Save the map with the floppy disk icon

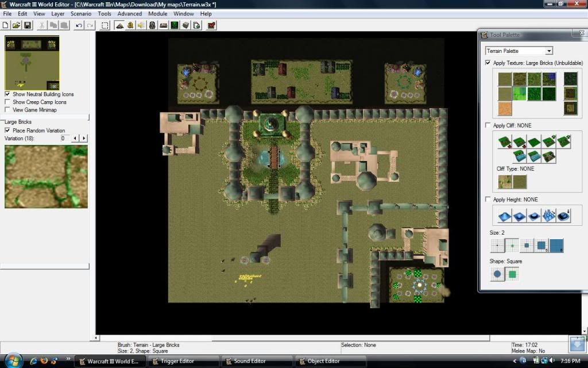coord(28,25)
